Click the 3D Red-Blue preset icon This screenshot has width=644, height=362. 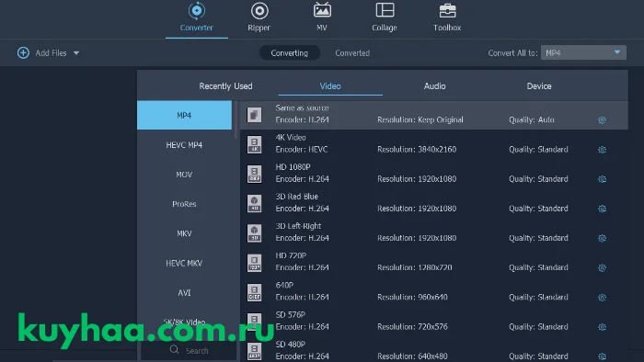coord(254,203)
